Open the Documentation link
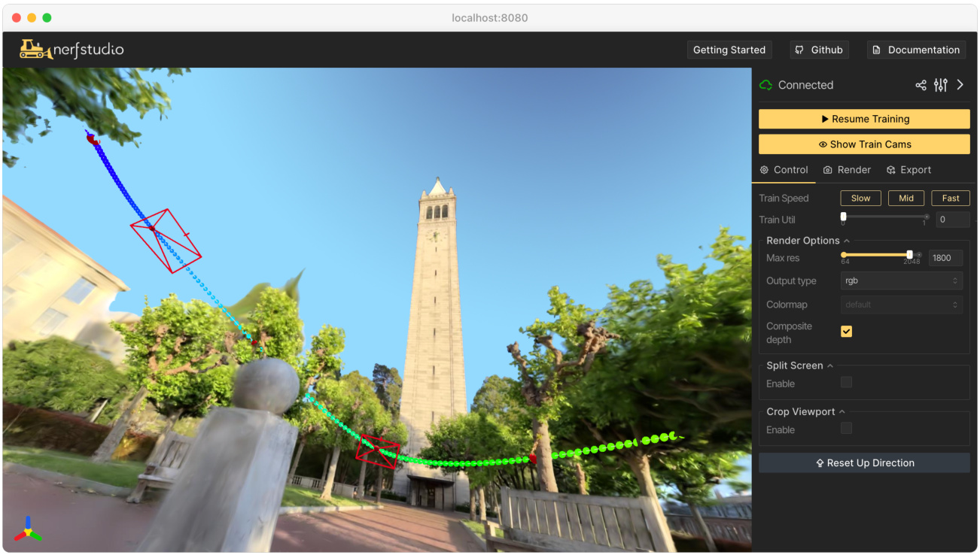Image resolution: width=980 pixels, height=555 pixels. tap(916, 50)
